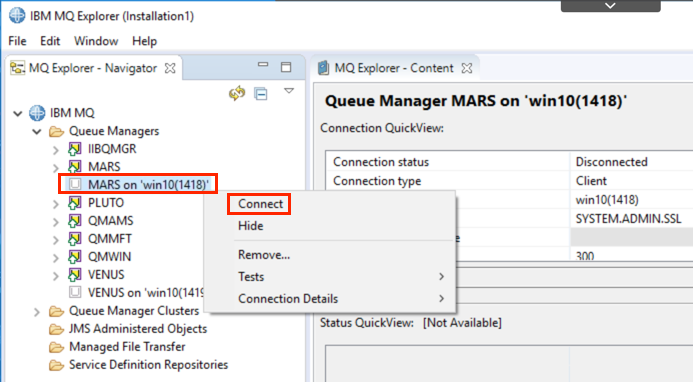Expand the local MARS queue manager
This screenshot has width=693, height=382.
(56, 168)
